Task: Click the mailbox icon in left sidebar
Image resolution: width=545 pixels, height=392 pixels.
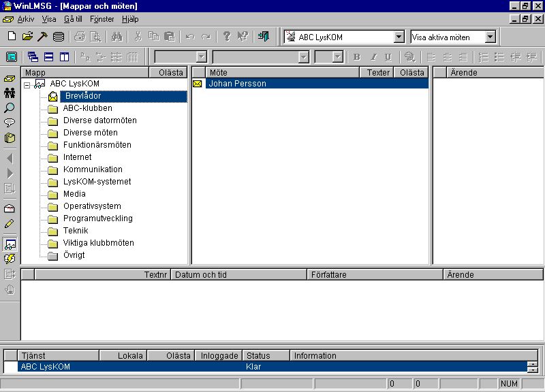Action: pos(10,208)
